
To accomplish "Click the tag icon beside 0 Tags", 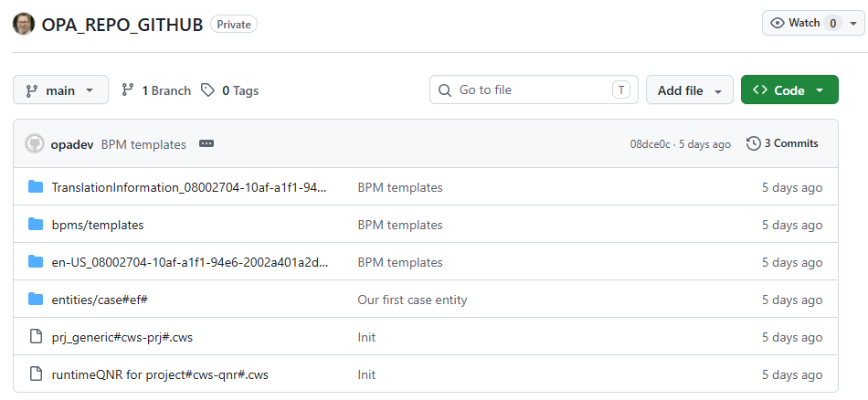I will (x=207, y=90).
